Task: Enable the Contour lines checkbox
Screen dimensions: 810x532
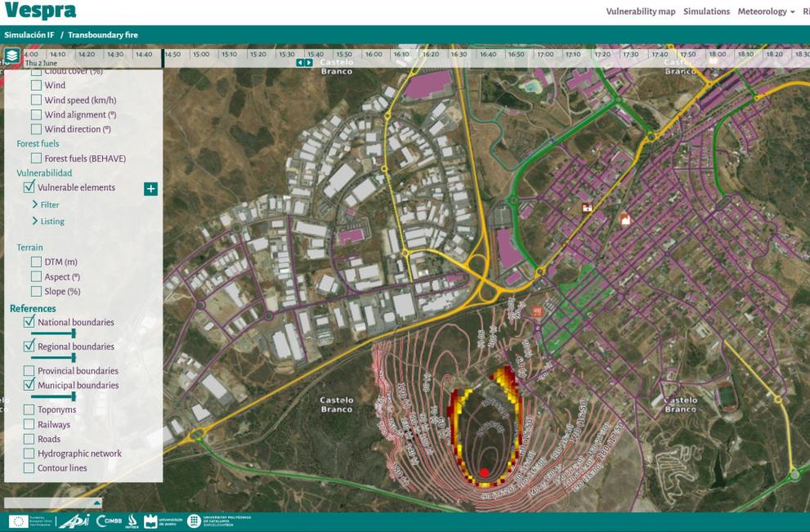Action: 29,468
